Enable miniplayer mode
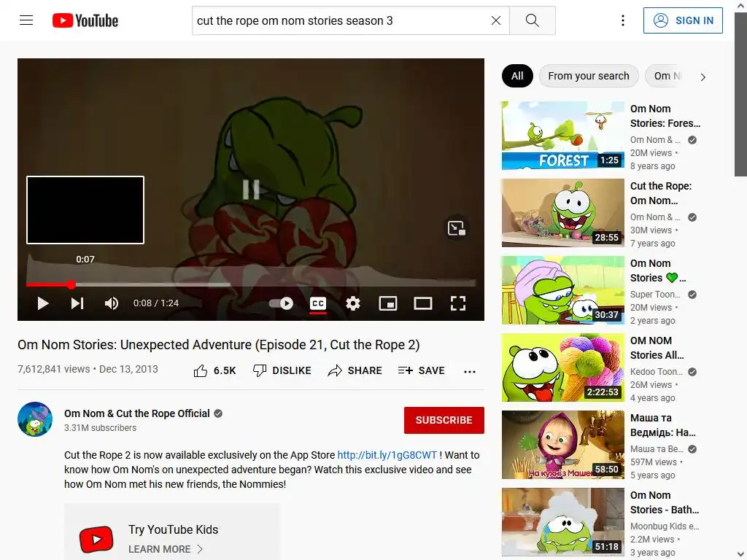 pos(388,303)
